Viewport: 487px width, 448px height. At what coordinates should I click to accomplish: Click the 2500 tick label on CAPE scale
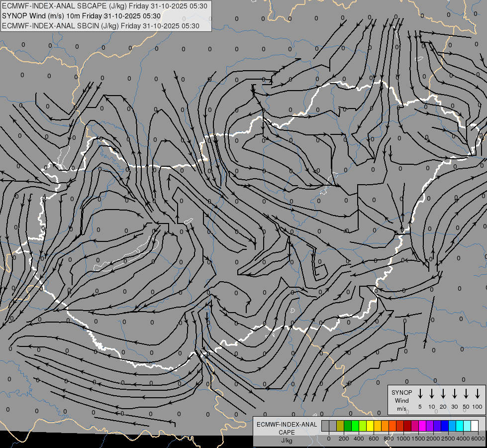[x=448, y=439]
